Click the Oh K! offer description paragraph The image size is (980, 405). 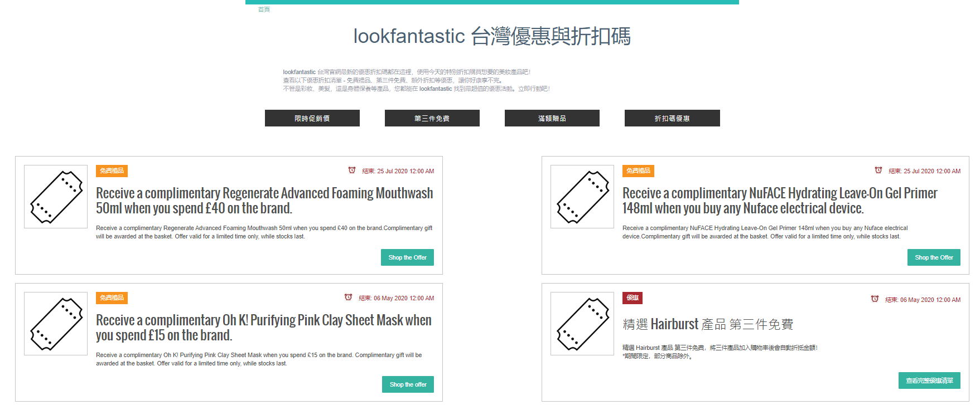259,359
